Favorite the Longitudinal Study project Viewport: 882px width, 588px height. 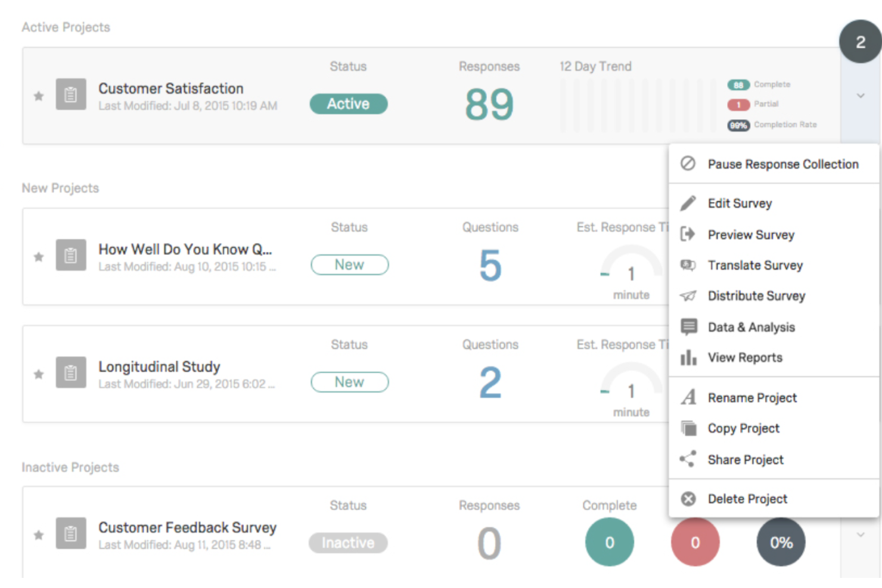(38, 374)
